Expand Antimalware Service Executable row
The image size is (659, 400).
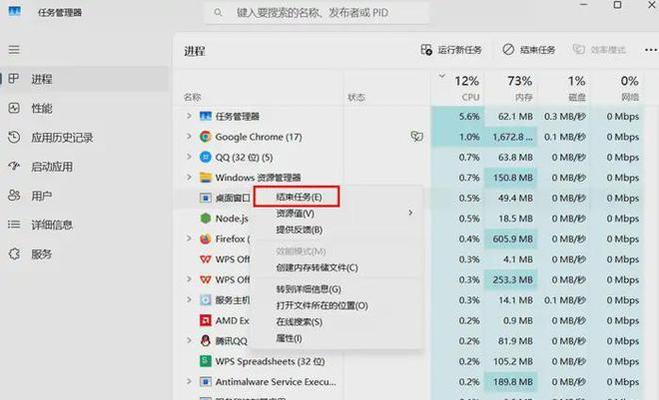189,381
